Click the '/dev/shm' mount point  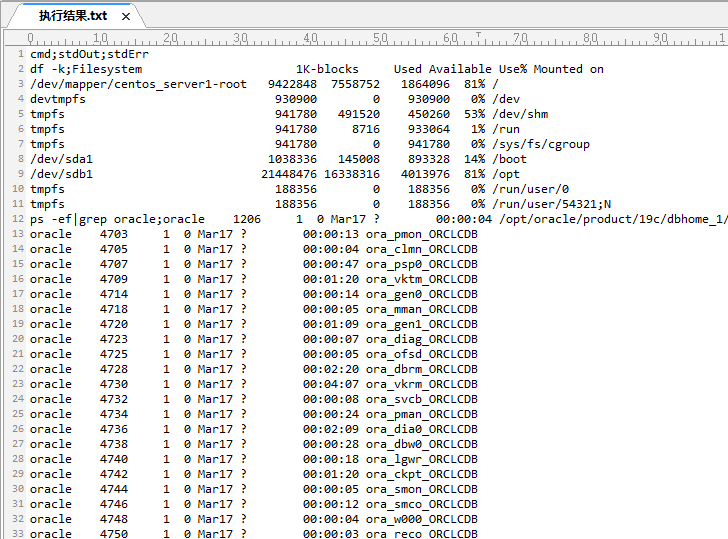(x=520, y=114)
